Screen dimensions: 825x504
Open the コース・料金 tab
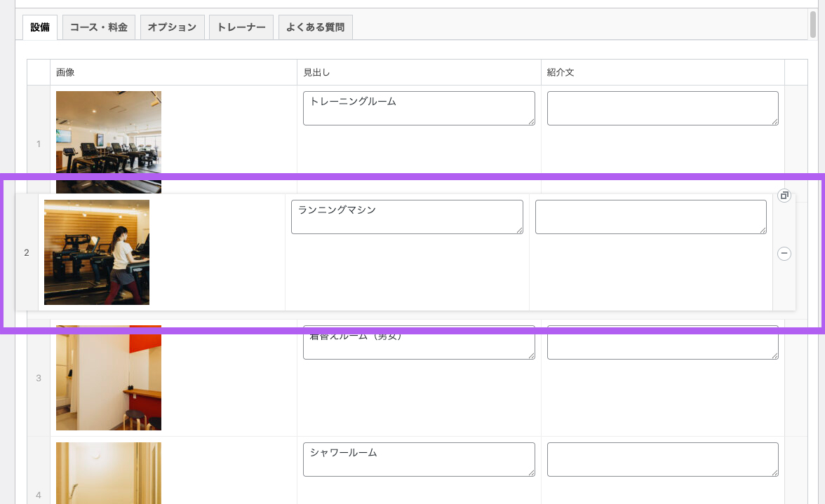coord(98,27)
